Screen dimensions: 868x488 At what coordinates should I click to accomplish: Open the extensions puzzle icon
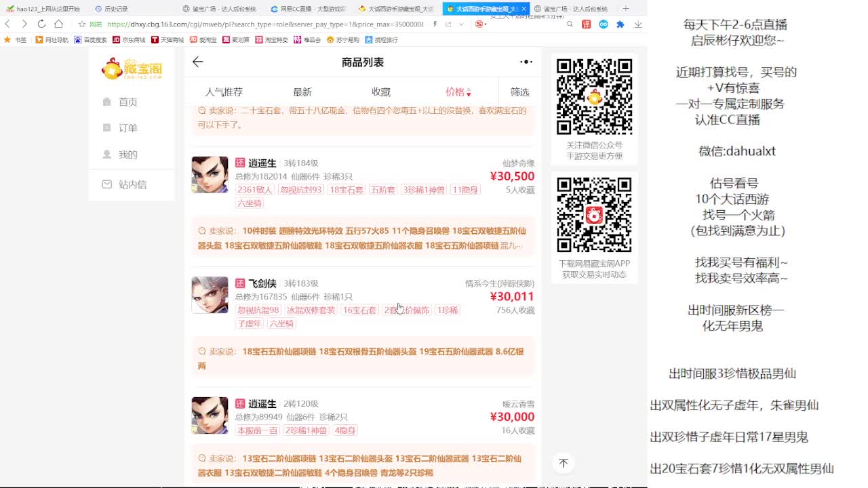(x=620, y=24)
